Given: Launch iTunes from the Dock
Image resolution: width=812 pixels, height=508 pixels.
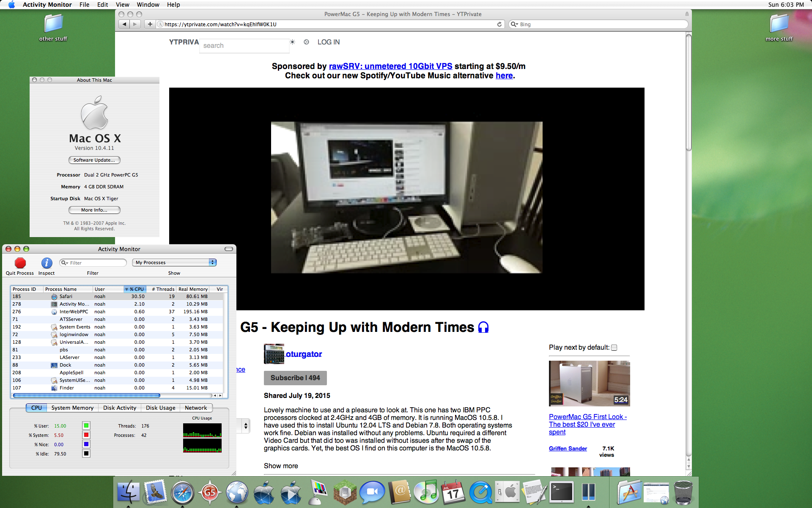Looking at the screenshot, I should tap(426, 492).
